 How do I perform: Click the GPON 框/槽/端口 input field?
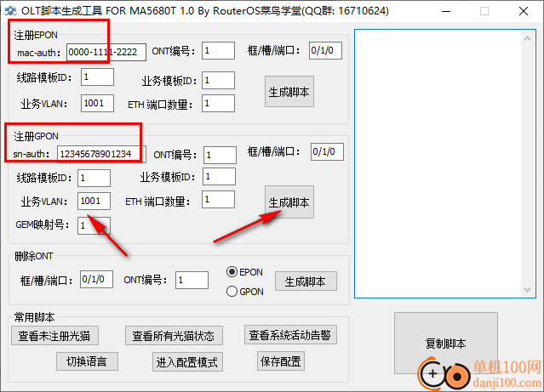[327, 152]
